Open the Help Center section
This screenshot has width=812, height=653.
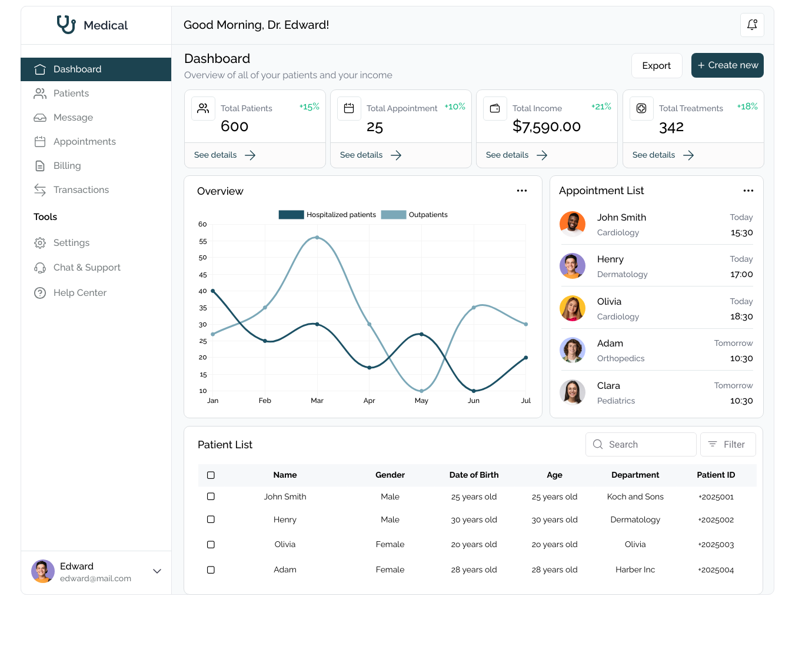click(79, 292)
